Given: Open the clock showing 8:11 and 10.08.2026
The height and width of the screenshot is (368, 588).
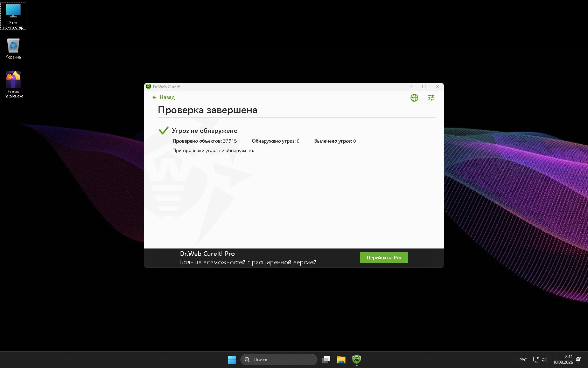Looking at the screenshot, I should [563, 360].
